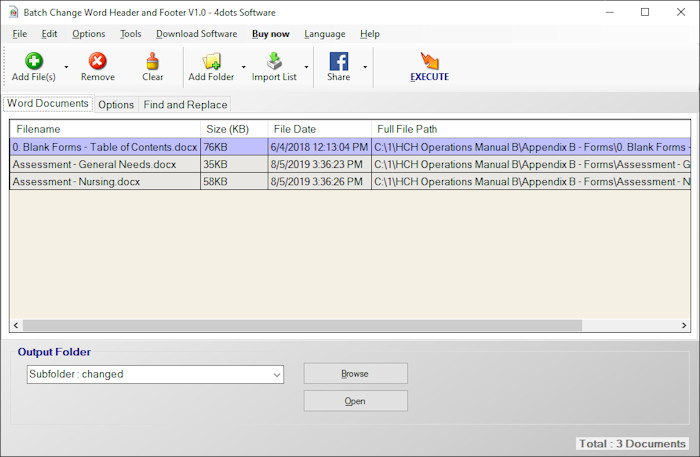Click the Remove red X icon
The height and width of the screenshot is (457, 700).
(97, 61)
